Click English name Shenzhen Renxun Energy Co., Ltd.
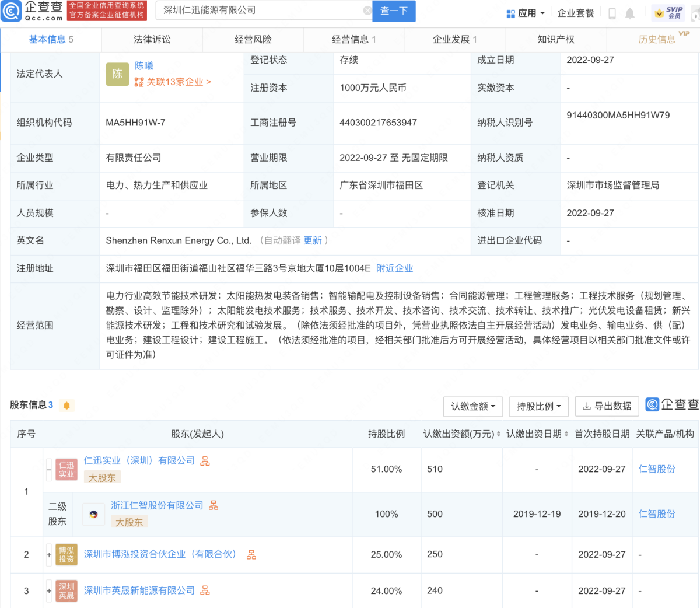The height and width of the screenshot is (608, 700). [178, 240]
